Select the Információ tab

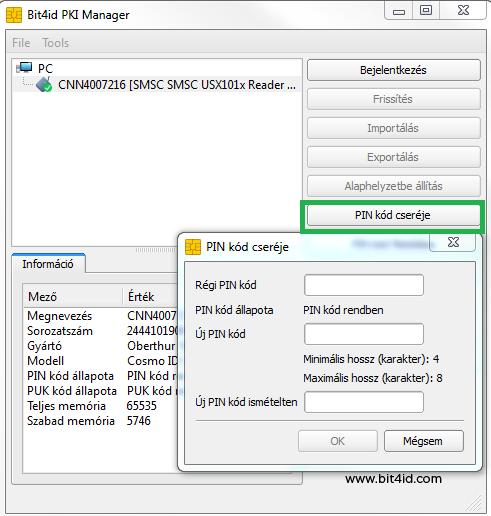pos(48,264)
